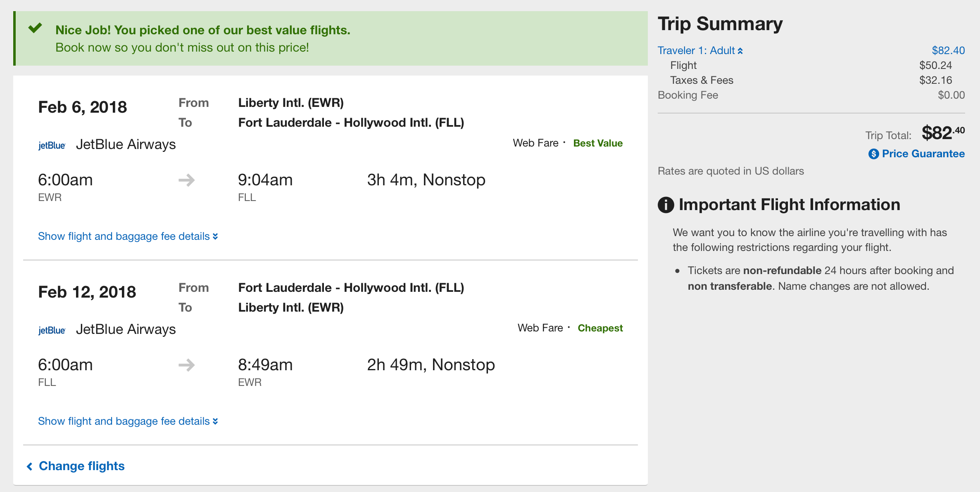Click the arrow between 6:00am and 8:49am
This screenshot has height=492, width=980.
[x=187, y=365]
